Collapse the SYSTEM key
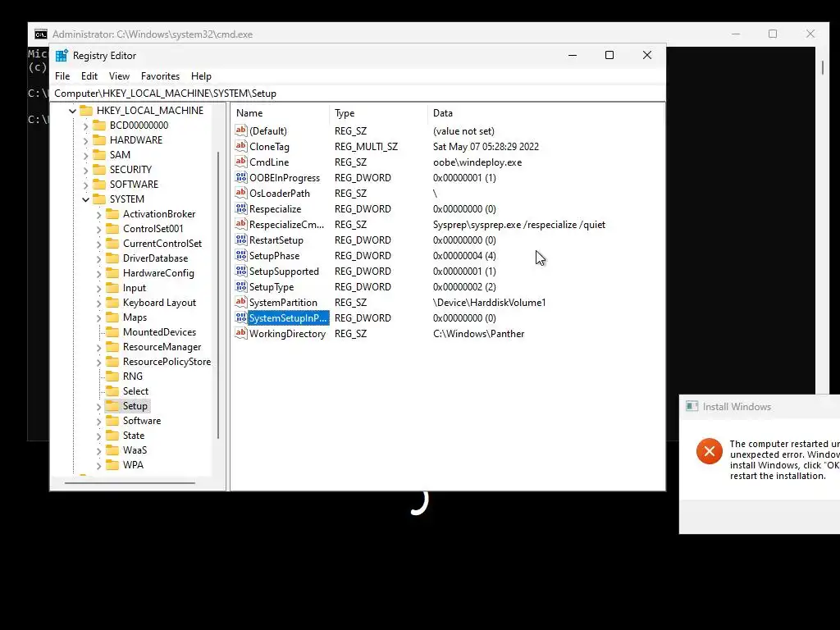The height and width of the screenshot is (630, 840). (x=85, y=199)
